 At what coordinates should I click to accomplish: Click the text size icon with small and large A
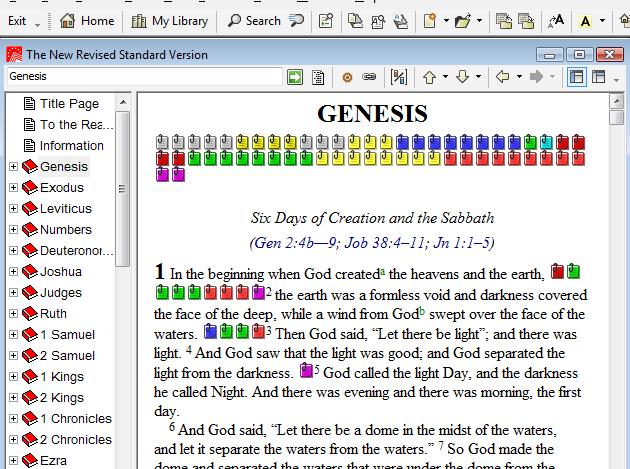(556, 20)
